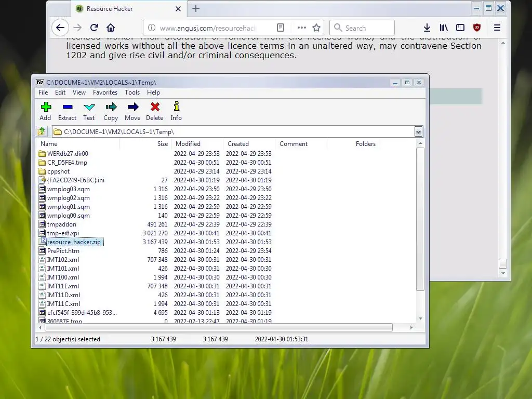Sort by Created column header
This screenshot has height=399, width=532.
coord(249,144)
